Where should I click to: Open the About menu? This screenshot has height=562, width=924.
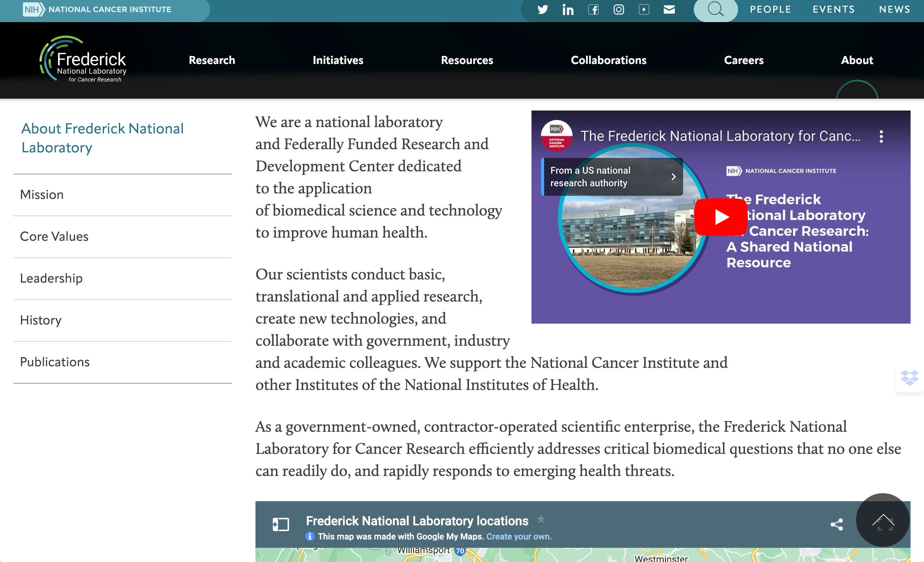point(857,60)
